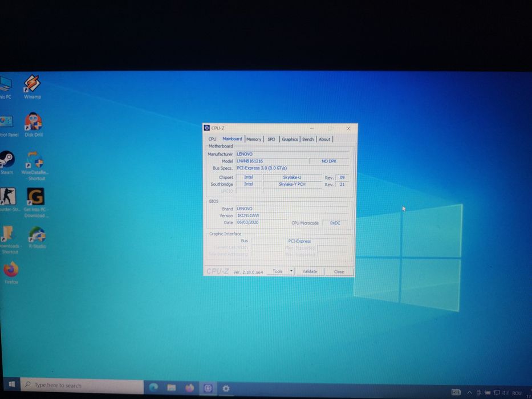Screen dimensions: 532x399
Task: Open File Explorer from the taskbar
Action: tap(171, 388)
